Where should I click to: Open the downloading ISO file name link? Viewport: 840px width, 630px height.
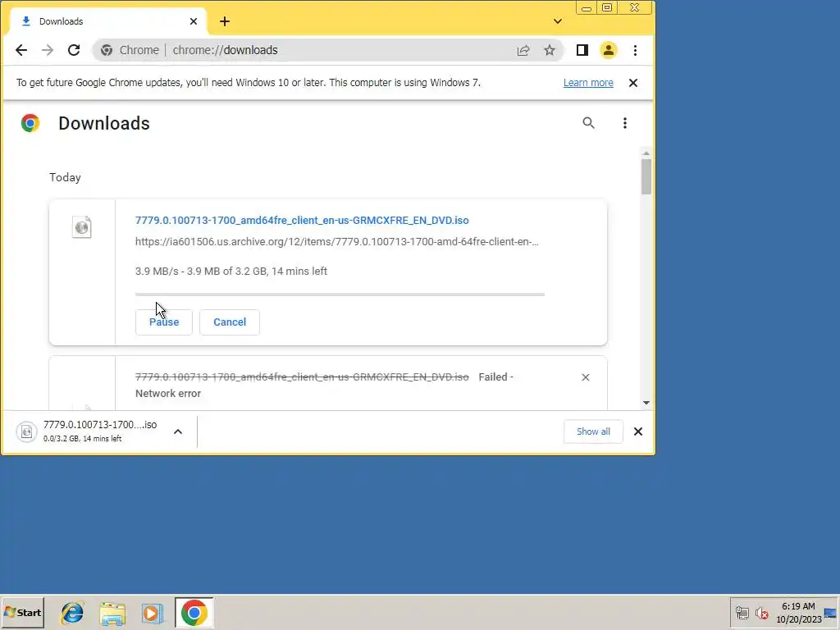tap(302, 220)
